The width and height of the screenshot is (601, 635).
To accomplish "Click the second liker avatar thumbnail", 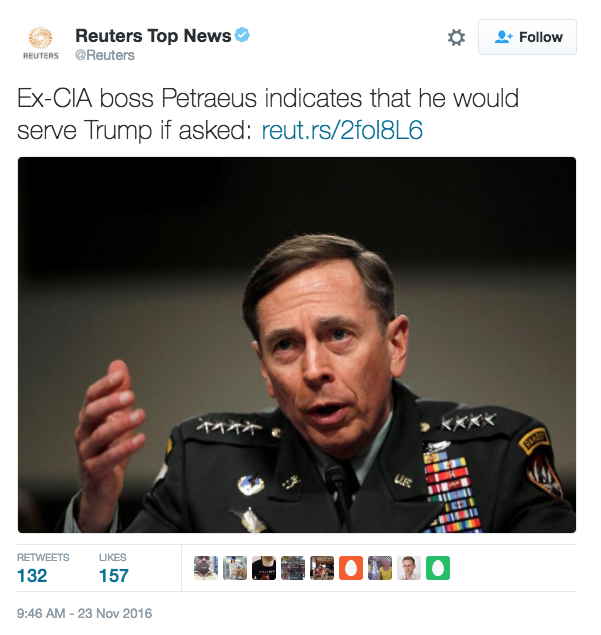I will 235,568.
